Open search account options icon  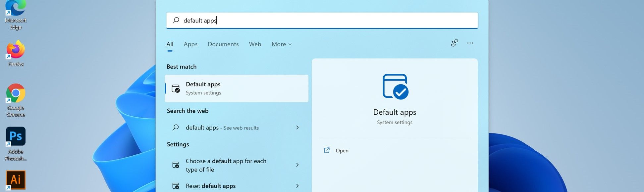[454, 43]
